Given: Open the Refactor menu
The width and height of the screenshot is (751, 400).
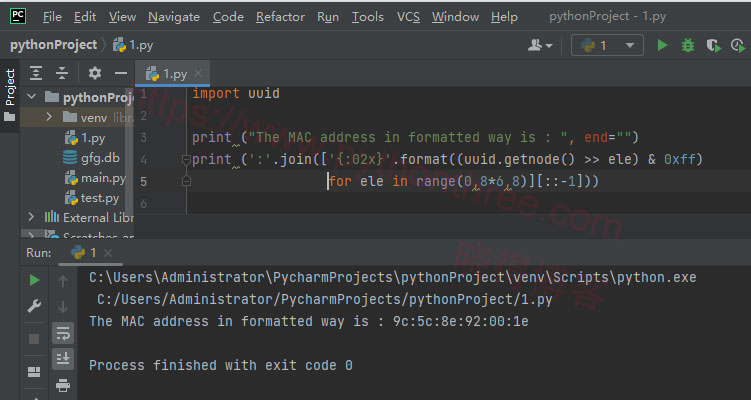Looking at the screenshot, I should coord(280,17).
